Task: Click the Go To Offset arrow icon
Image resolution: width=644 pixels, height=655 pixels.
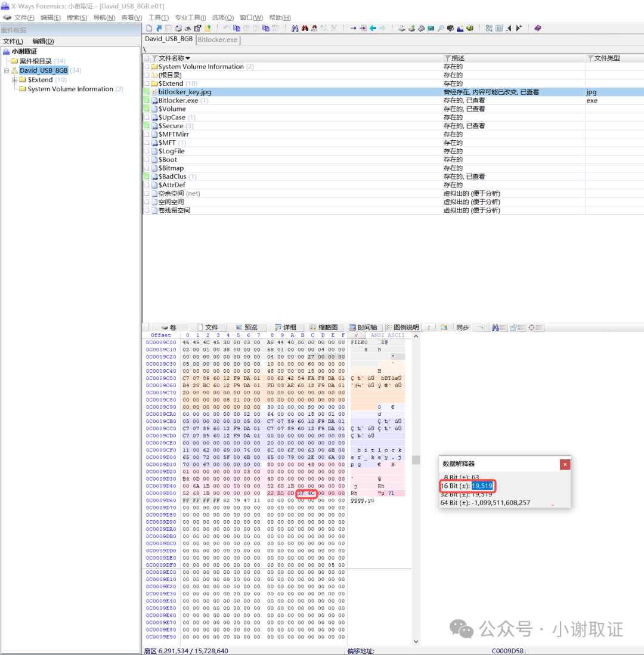Action: [354, 28]
